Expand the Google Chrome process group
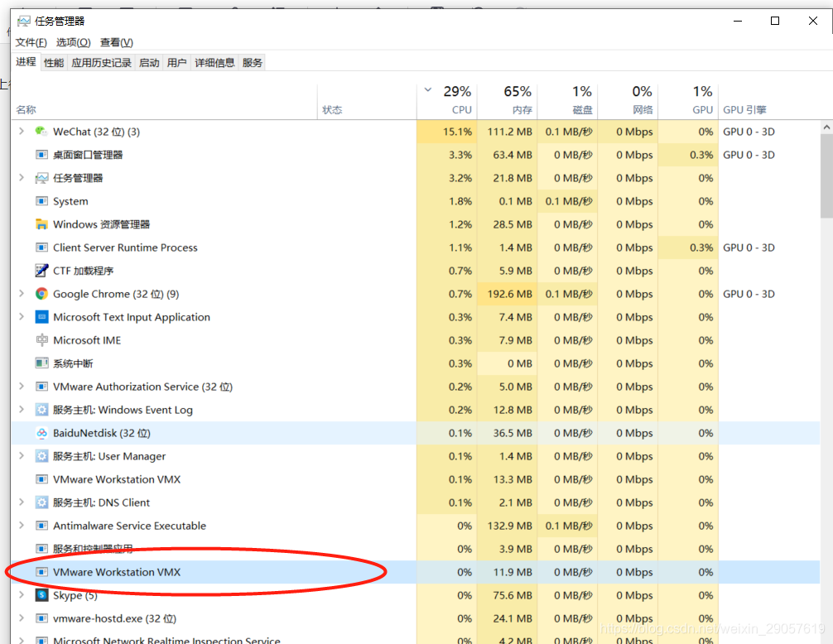This screenshot has height=644, width=833. 22,294
